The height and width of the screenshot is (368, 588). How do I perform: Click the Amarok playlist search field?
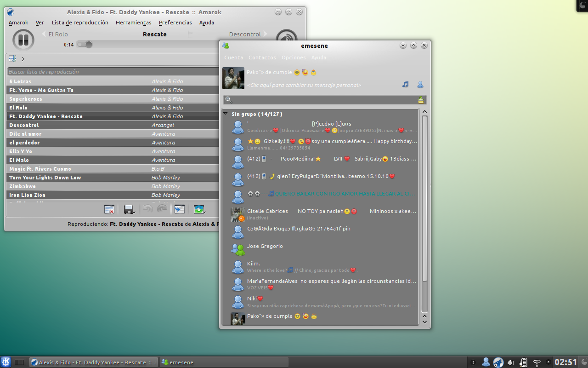pos(113,71)
